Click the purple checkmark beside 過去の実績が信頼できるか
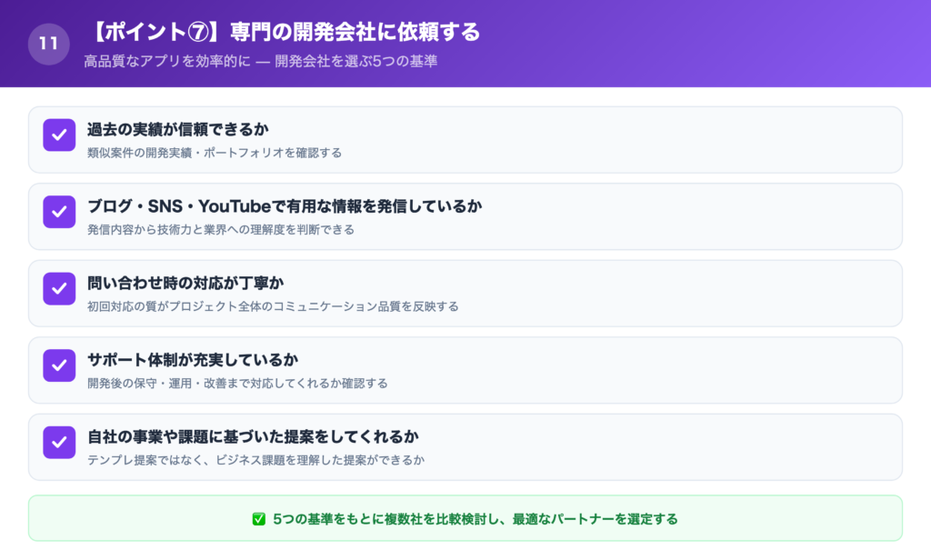The image size is (931, 560). 59,135
